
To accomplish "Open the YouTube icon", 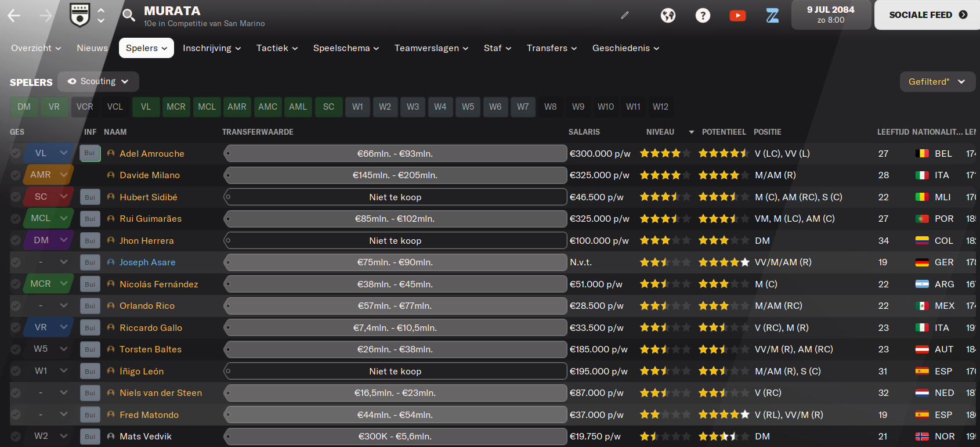I will click(737, 15).
